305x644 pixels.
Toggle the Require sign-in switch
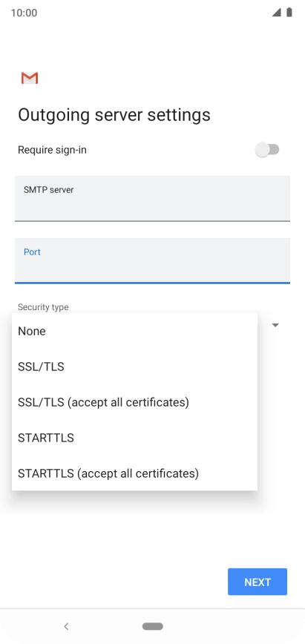[267, 150]
